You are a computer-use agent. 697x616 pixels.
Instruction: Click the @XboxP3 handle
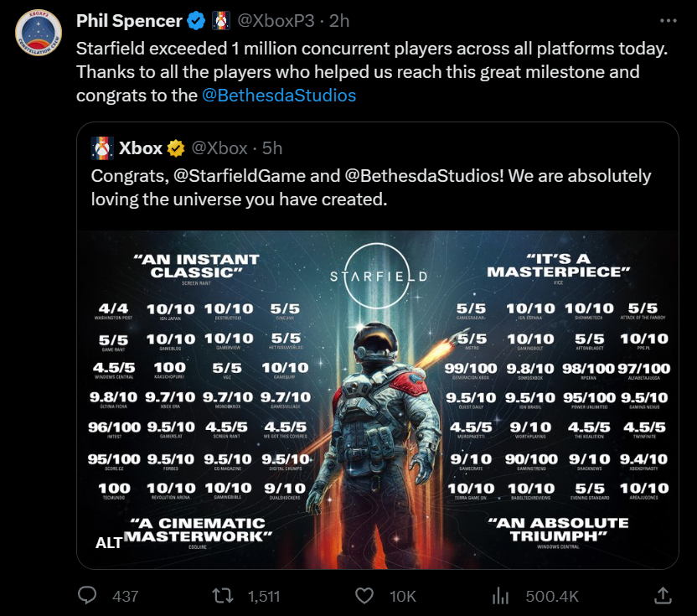[x=276, y=21]
